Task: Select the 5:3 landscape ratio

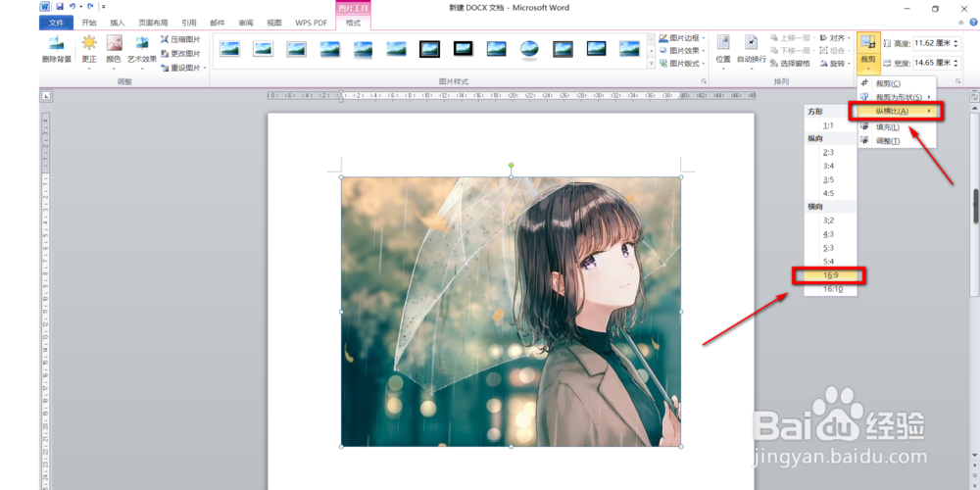Action: [830, 248]
